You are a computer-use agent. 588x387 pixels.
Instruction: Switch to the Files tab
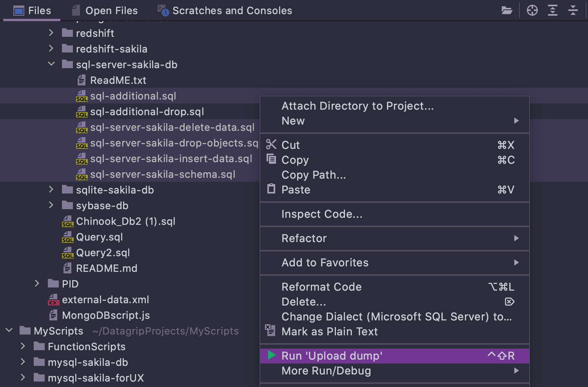pos(32,11)
